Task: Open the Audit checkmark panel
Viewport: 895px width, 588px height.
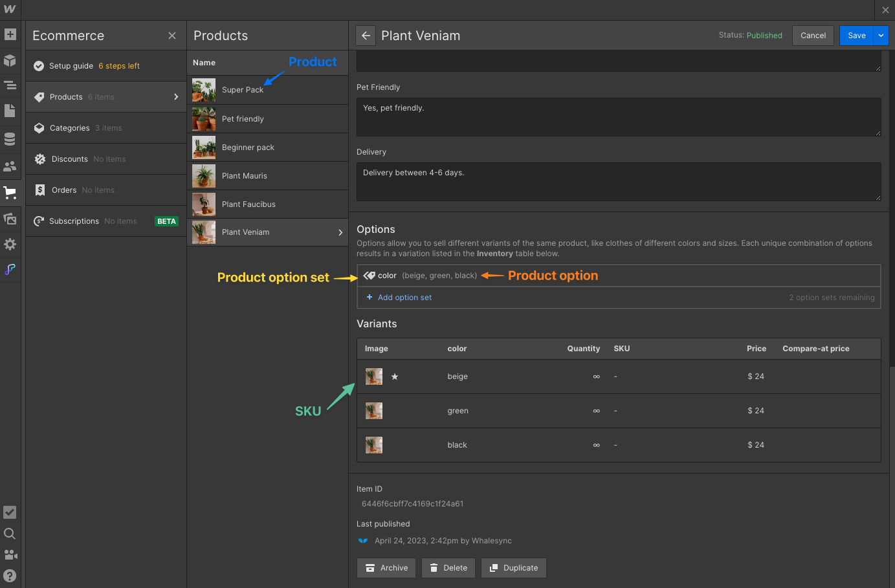Action: (10, 512)
